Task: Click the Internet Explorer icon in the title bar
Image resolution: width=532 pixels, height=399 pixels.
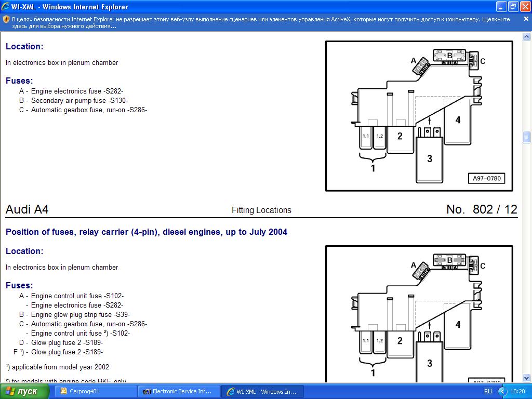Action: 5,6
